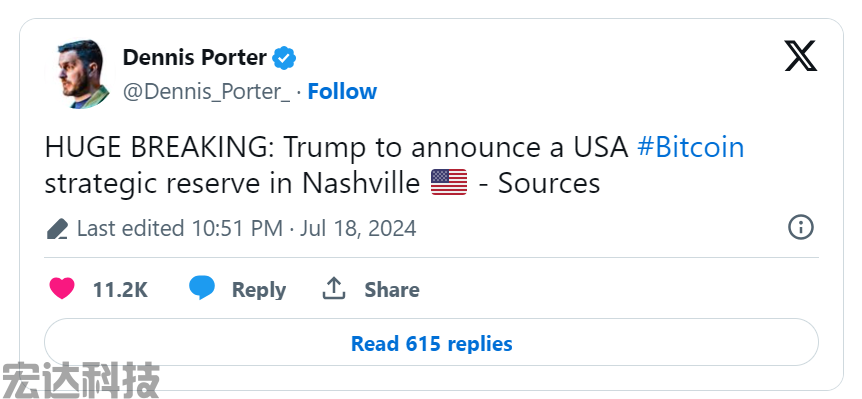The width and height of the screenshot is (862, 399).
Task: Open the #Bitcoin hashtag
Action: tap(690, 147)
